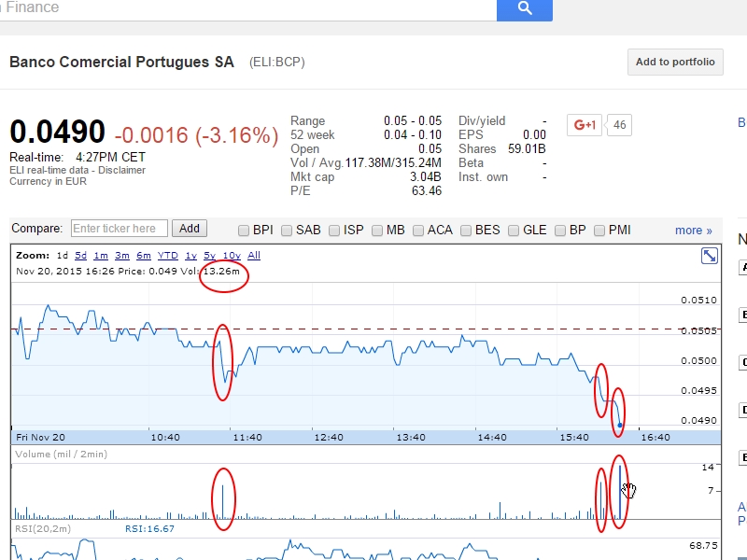Click the Fri Nov 20 date label
Viewport: 747px width, 560px height.
point(40,437)
